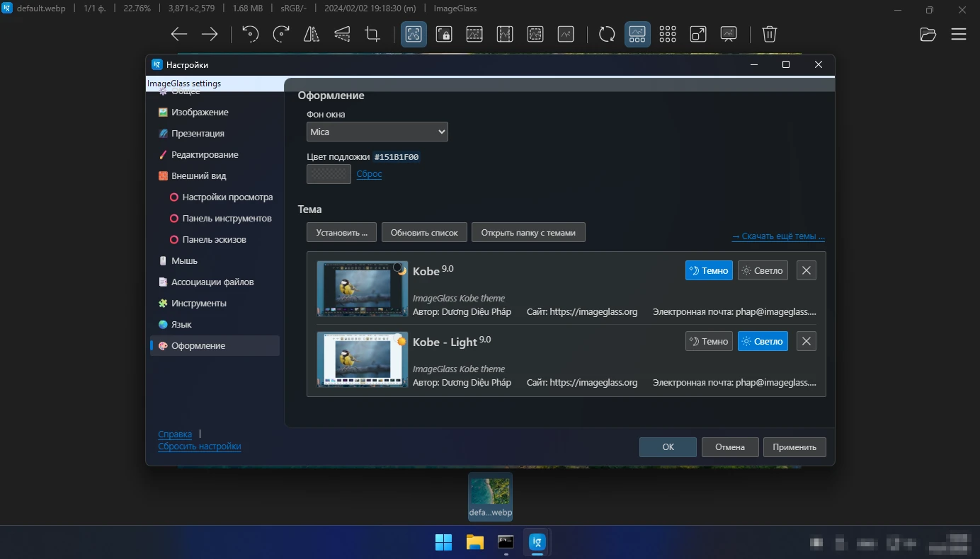Choose Scale to fill zoom mode

[566, 34]
